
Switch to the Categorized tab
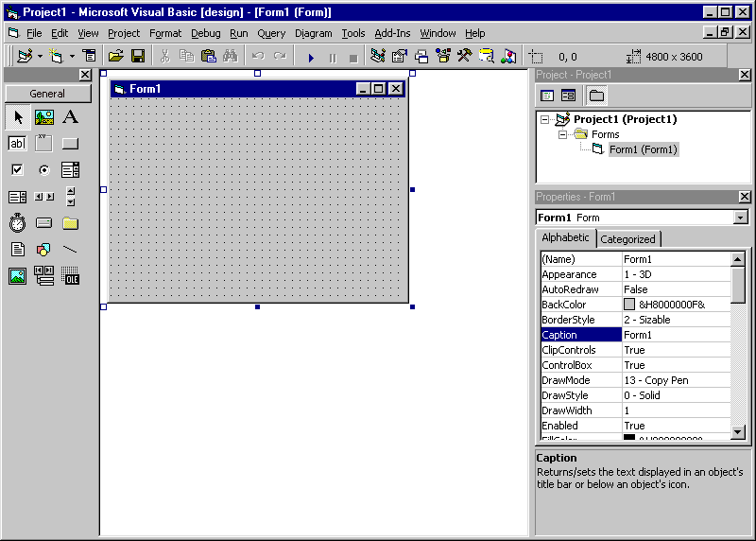(627, 239)
